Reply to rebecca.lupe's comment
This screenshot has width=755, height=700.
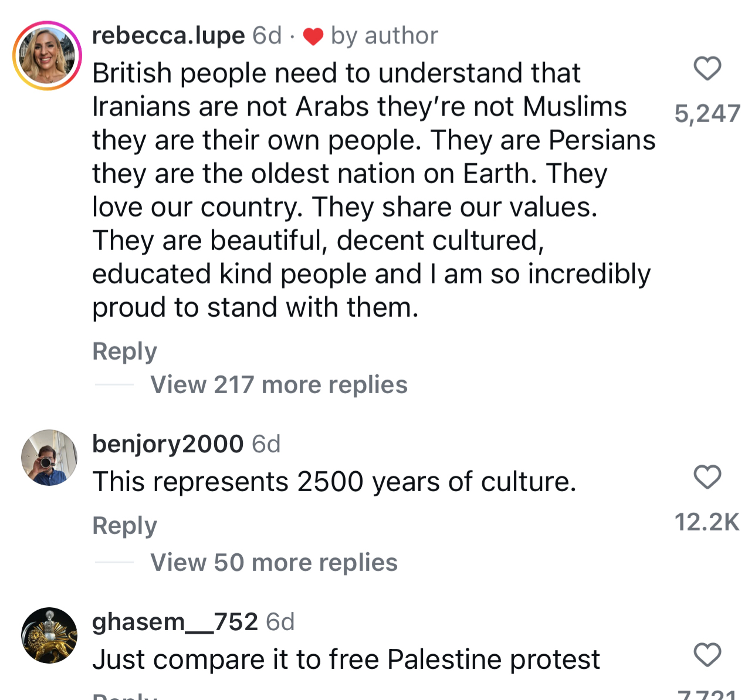[x=124, y=351]
